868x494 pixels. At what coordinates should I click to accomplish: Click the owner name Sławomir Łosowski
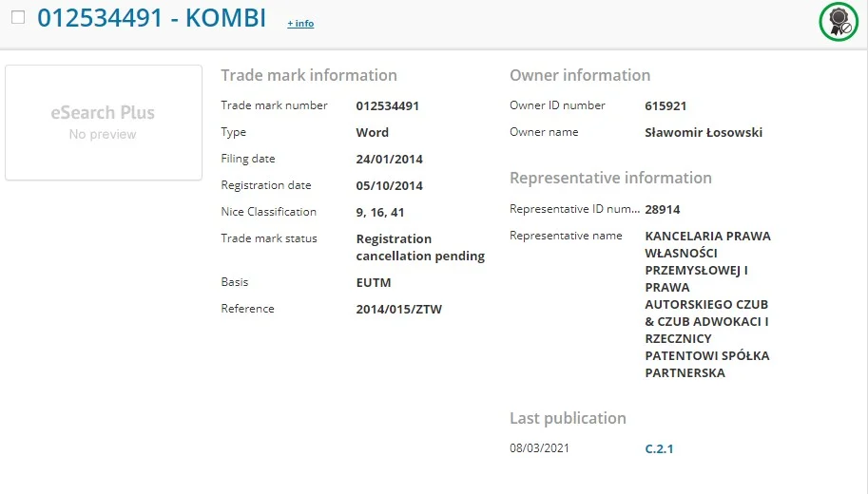(x=704, y=132)
